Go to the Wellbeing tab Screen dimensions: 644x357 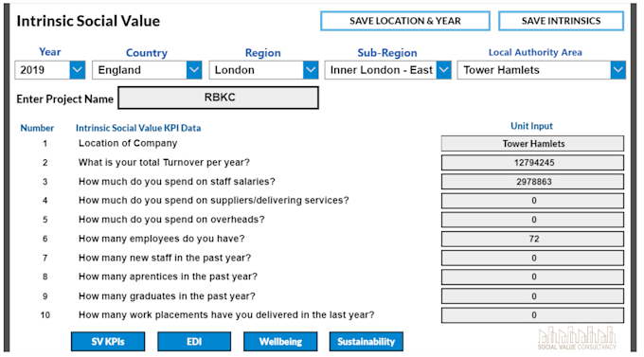280,342
